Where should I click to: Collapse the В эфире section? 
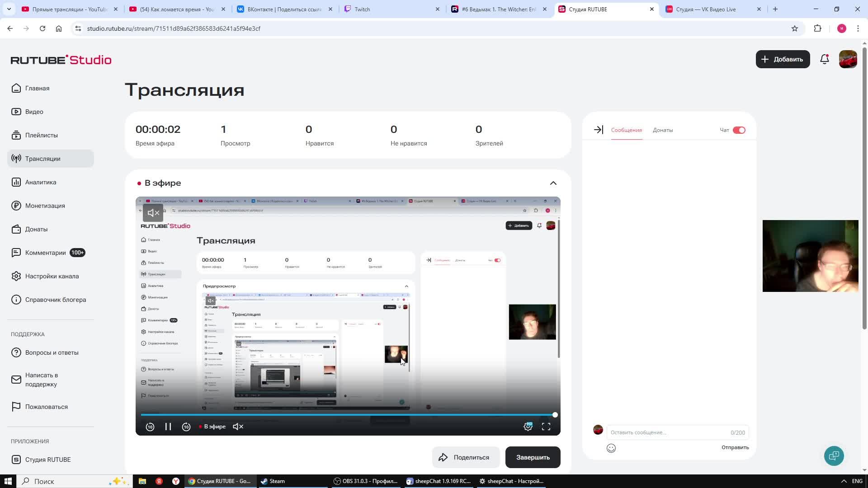(x=553, y=183)
